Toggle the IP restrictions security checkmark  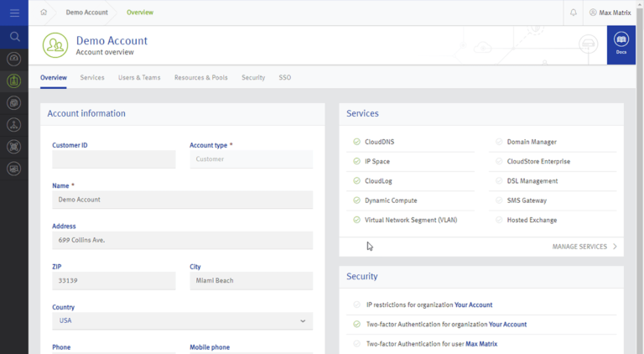coord(357,305)
